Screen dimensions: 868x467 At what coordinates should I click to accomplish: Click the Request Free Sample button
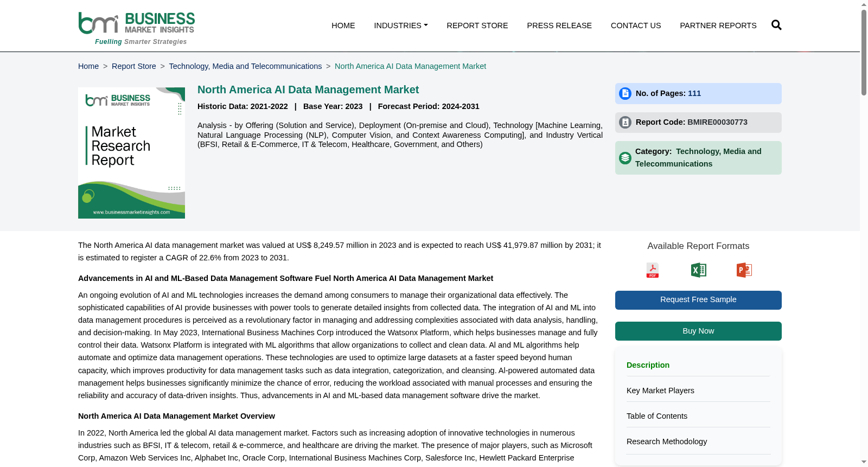[x=698, y=300]
